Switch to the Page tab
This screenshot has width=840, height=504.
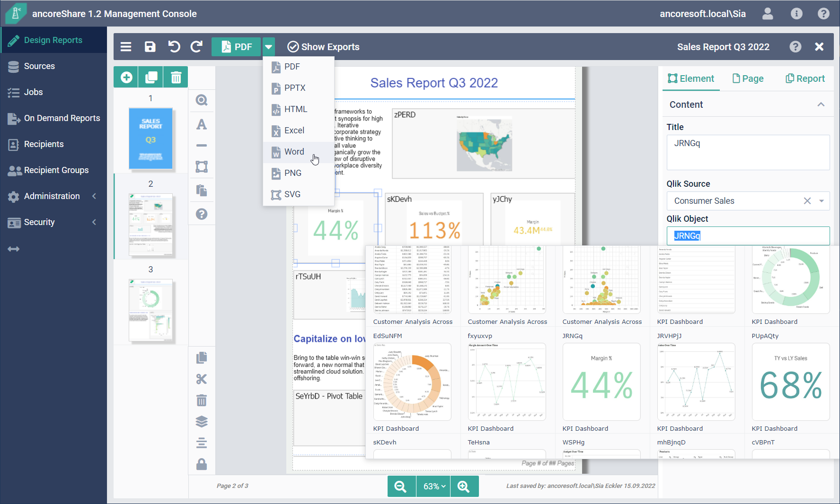click(748, 78)
